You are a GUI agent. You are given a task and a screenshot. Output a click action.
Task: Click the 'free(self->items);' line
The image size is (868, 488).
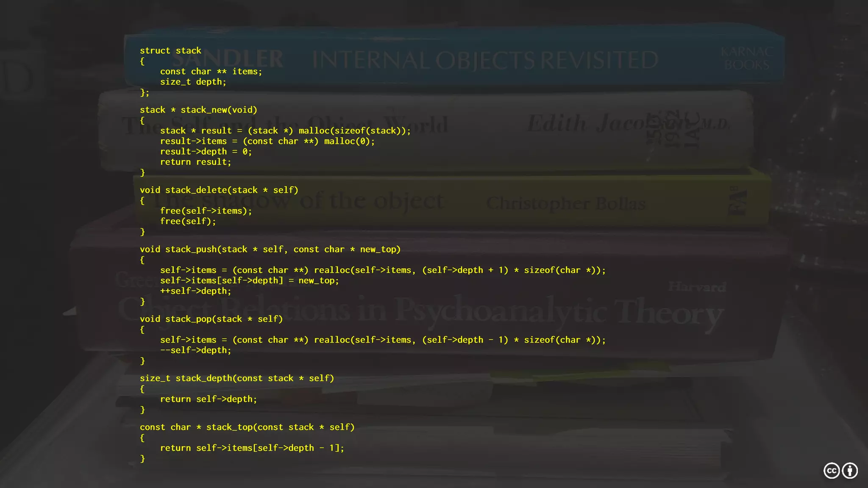pos(206,211)
